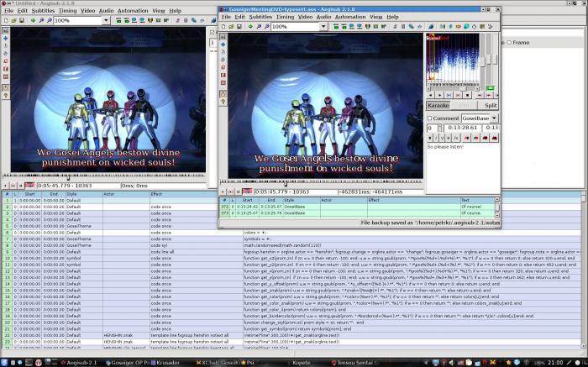Click XChat taskbar entry

tap(218, 363)
